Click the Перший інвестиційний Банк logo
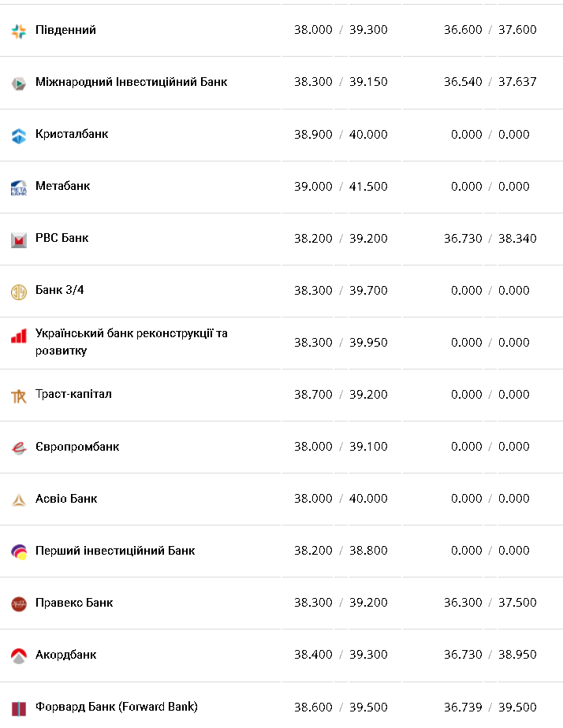Viewport: 563px width, 728px height. coord(19,552)
